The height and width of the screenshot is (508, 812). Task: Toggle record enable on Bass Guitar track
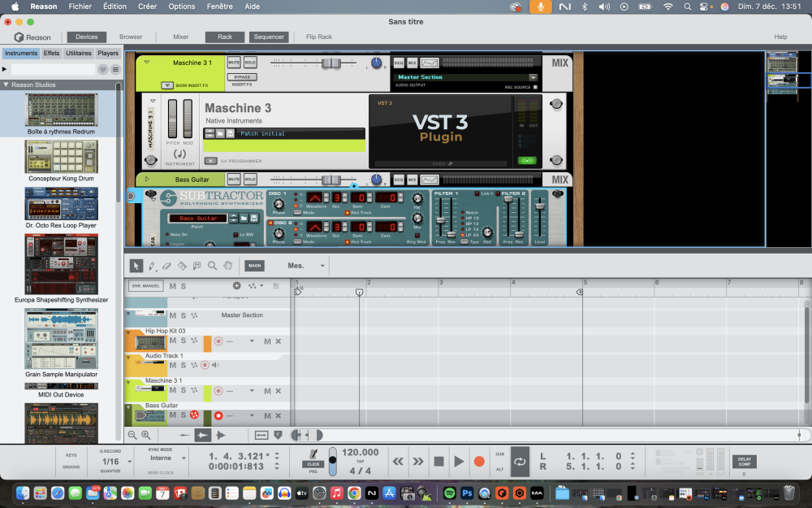pyautogui.click(x=218, y=415)
